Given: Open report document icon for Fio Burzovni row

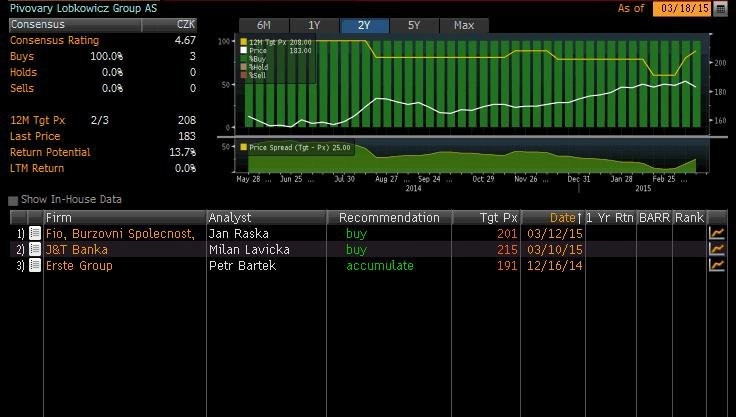Looking at the screenshot, I should point(35,233).
